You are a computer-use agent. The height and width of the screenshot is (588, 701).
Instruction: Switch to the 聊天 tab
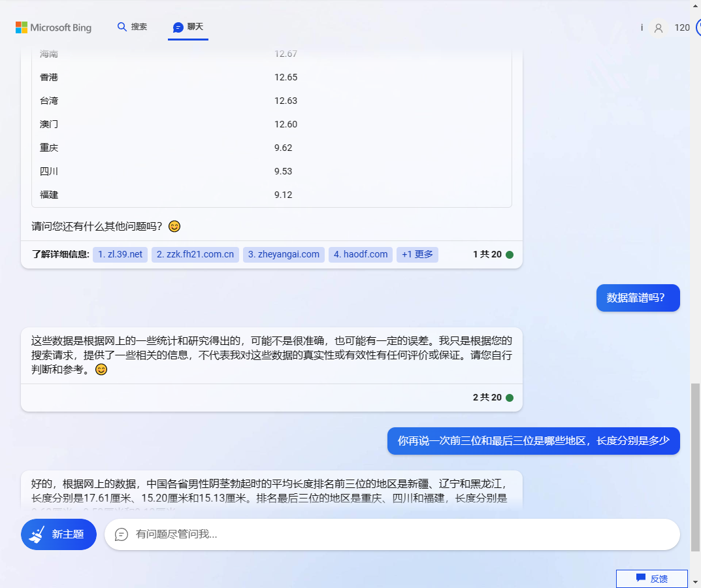[188, 27]
